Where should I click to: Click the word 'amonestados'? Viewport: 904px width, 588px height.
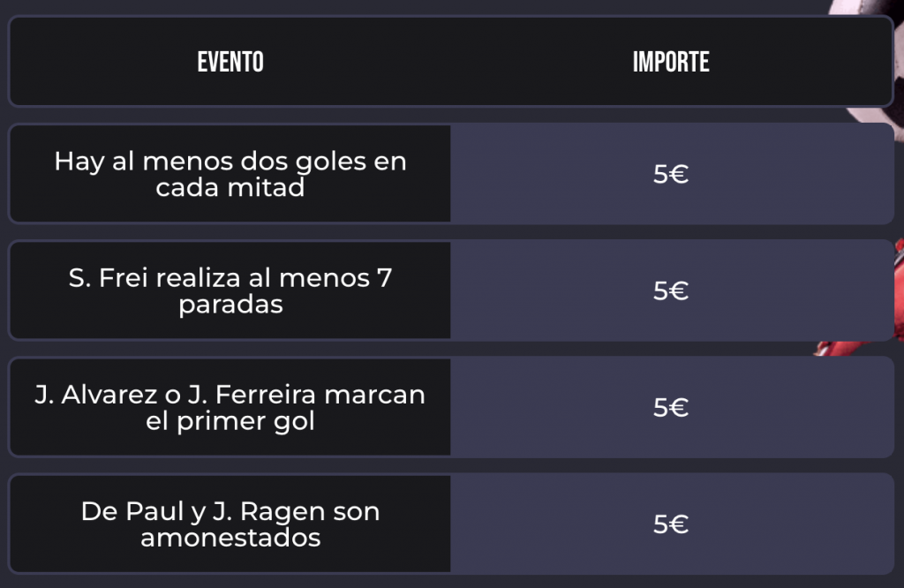[230, 538]
